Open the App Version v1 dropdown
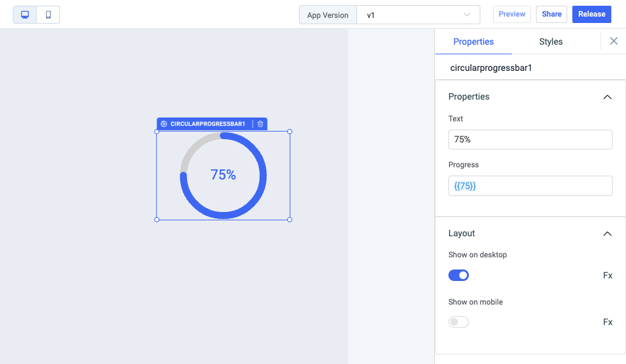Viewport: 626px width, 364px height. coord(418,15)
